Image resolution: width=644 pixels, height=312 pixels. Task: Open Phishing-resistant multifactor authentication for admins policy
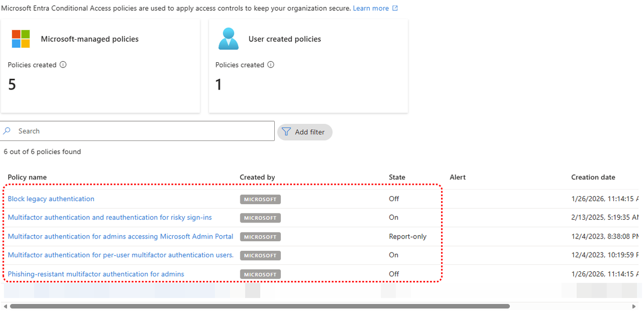[x=96, y=274]
